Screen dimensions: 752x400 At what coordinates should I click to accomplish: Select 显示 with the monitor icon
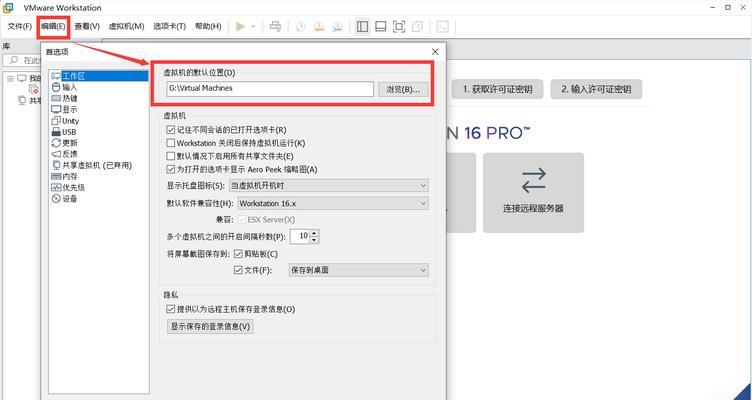point(64,109)
